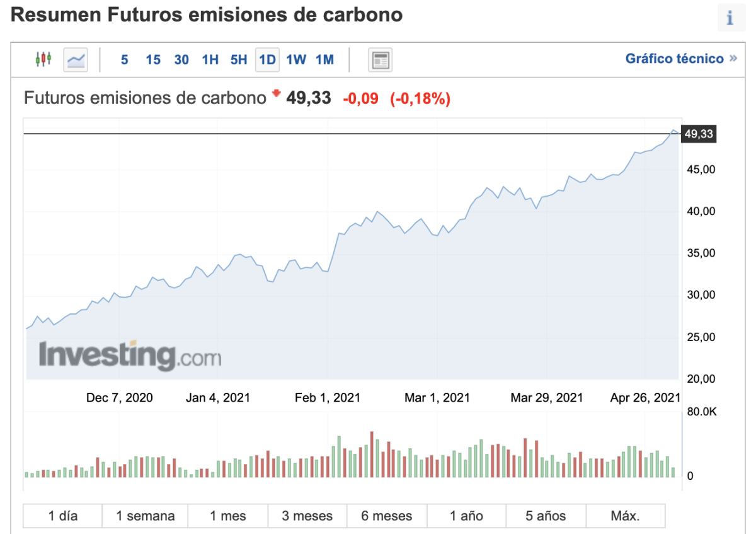The width and height of the screenshot is (756, 534).
Task: Select the area chart type icon
Action: click(76, 60)
